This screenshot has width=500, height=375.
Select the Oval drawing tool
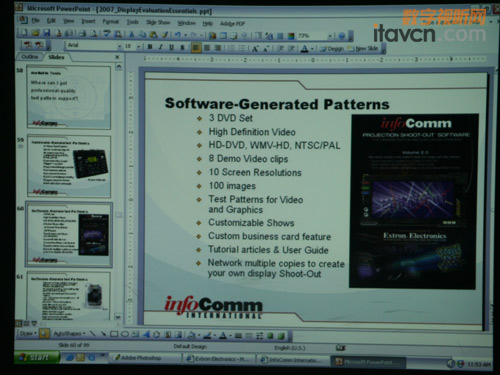[125, 334]
